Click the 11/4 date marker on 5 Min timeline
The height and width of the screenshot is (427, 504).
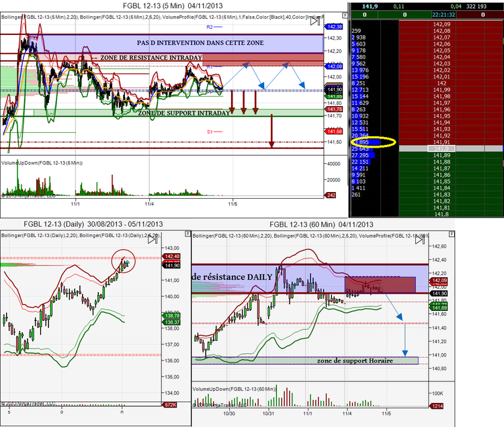pyautogui.click(x=149, y=204)
